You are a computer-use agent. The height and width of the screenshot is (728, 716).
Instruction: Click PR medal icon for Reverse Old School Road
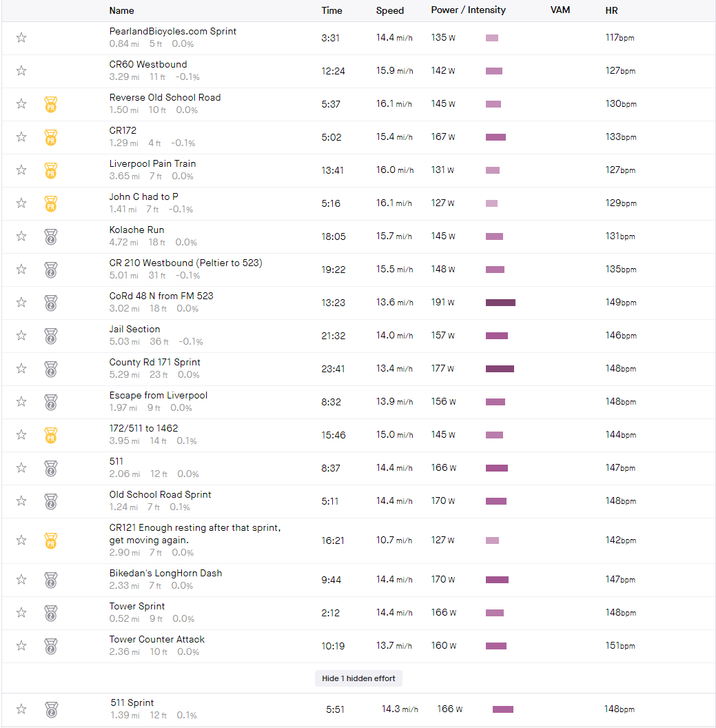pyautogui.click(x=50, y=104)
